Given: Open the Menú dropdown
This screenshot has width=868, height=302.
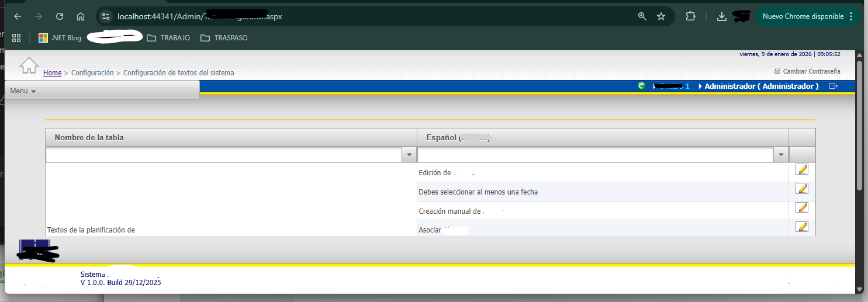Looking at the screenshot, I should click(23, 91).
